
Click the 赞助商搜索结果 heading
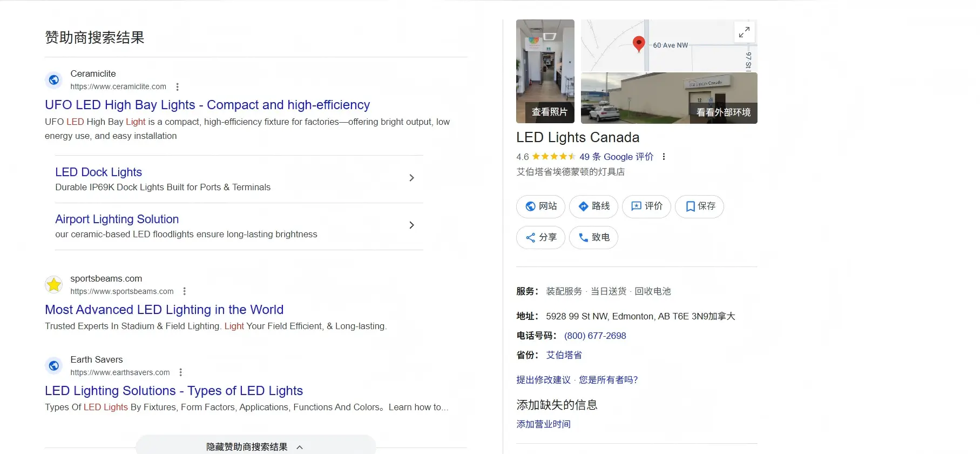94,37
